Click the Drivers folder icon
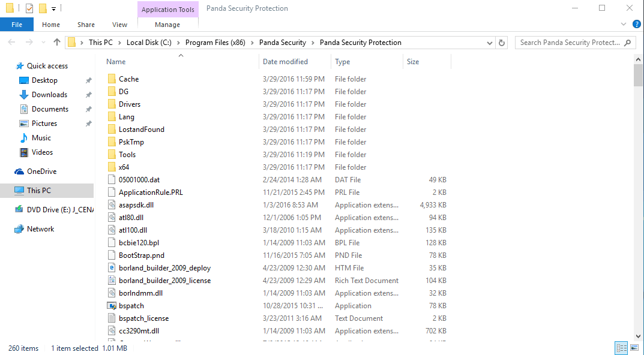Viewport: 644px width, 355px height. 112,104
